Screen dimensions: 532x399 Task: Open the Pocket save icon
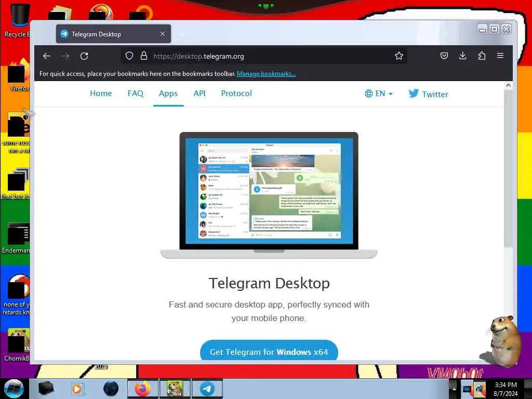click(x=444, y=56)
